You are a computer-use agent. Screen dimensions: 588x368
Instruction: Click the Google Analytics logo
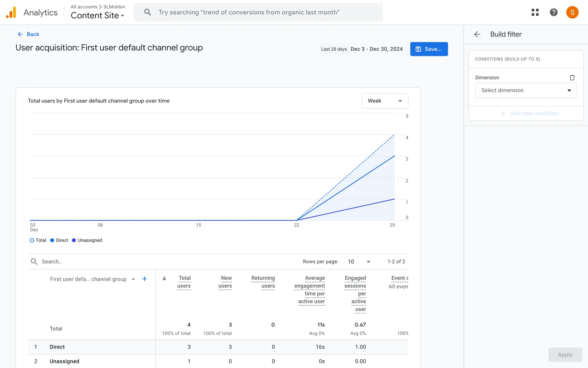11,13
